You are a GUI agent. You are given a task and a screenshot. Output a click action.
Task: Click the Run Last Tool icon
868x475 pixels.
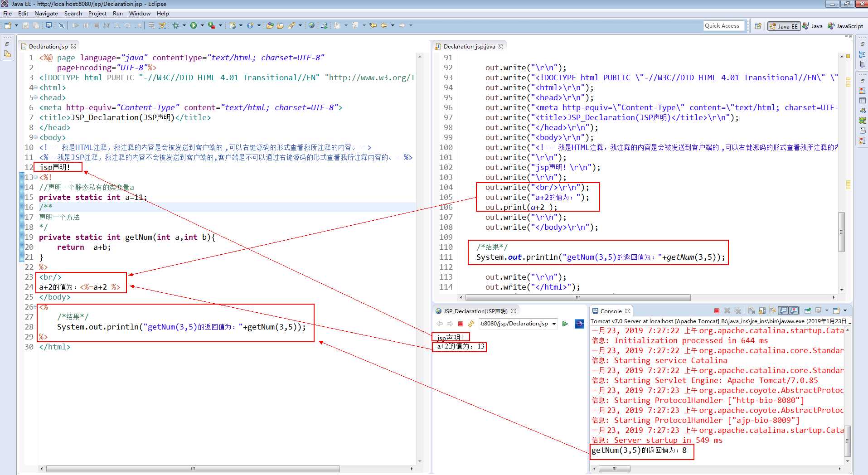click(x=211, y=25)
